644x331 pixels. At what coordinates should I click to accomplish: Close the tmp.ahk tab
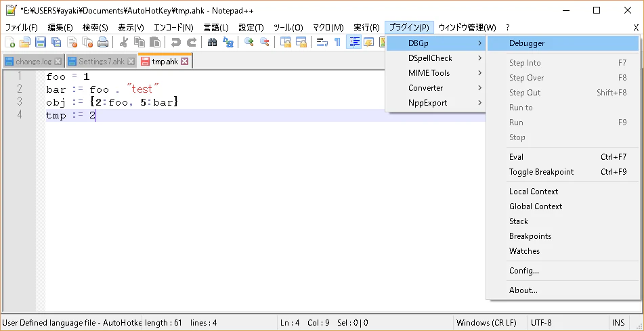click(x=185, y=62)
